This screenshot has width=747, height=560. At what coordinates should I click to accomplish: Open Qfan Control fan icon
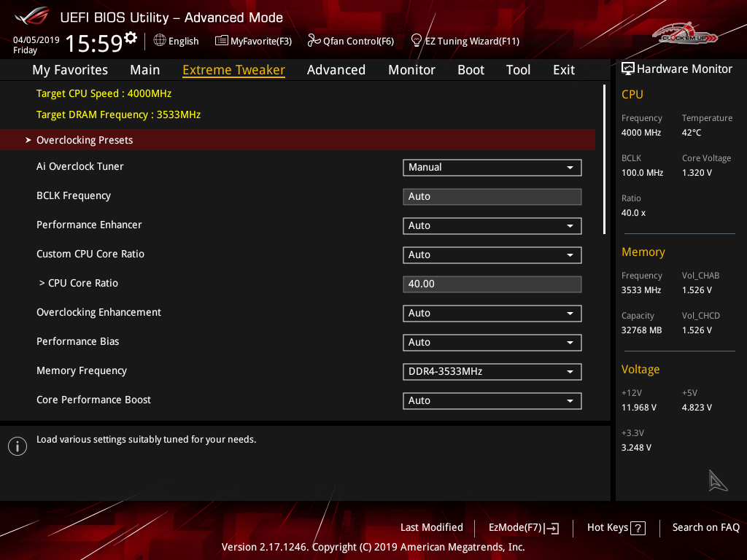coord(314,41)
